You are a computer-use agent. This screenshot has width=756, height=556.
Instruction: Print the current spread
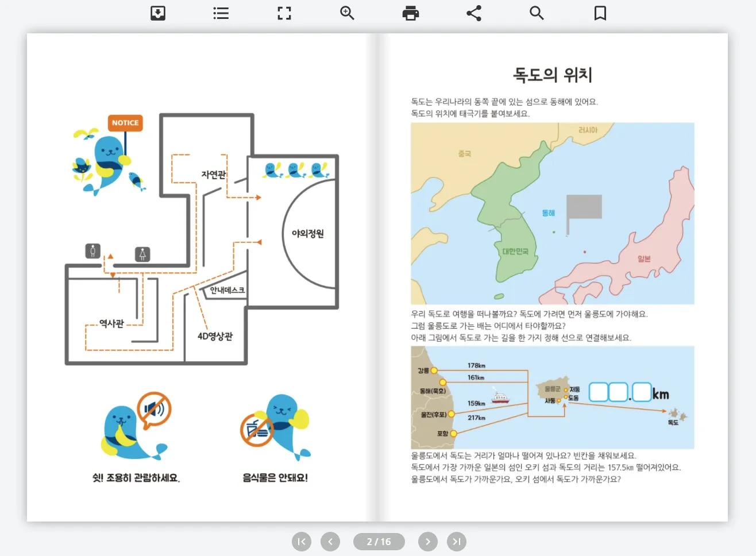[x=410, y=13]
